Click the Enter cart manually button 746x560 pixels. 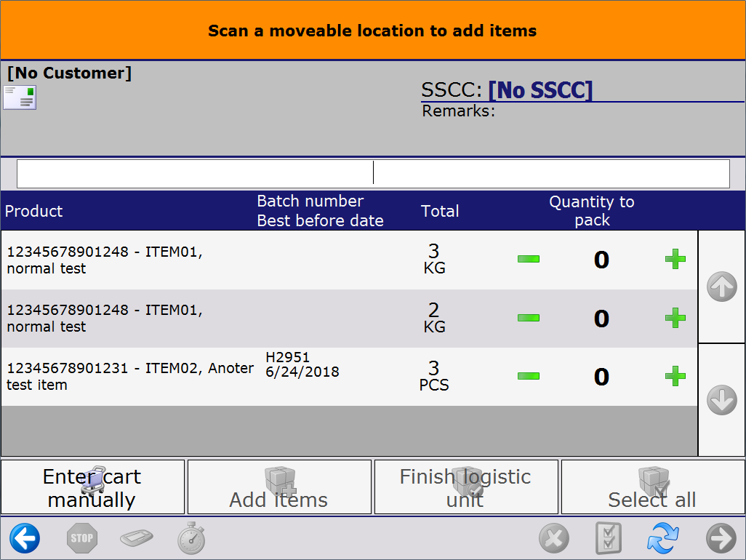pyautogui.click(x=93, y=487)
